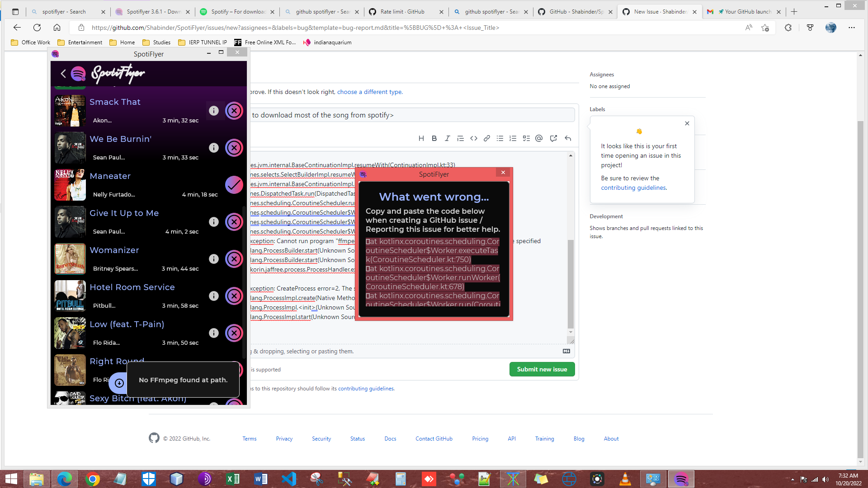Open the browser tab actions menu
Image resolution: width=868 pixels, height=488 pixels.
(x=15, y=11)
